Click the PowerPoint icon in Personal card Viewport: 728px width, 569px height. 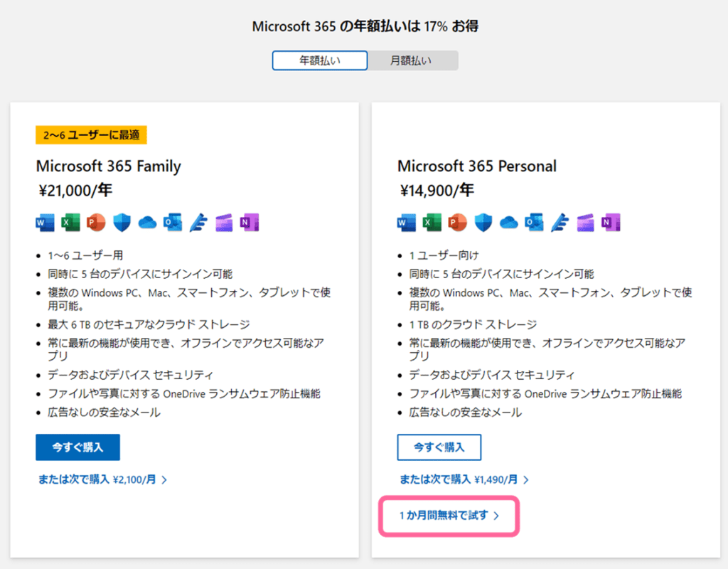(458, 223)
